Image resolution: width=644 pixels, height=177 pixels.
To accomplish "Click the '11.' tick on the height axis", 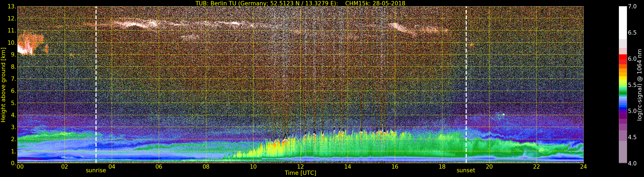I will (x=12, y=31).
